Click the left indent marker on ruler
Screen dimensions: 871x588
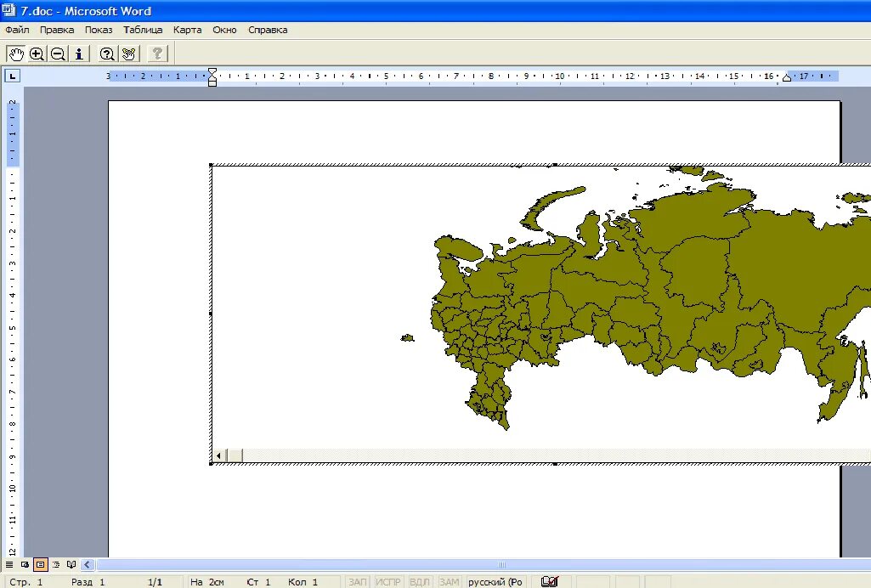(x=212, y=77)
